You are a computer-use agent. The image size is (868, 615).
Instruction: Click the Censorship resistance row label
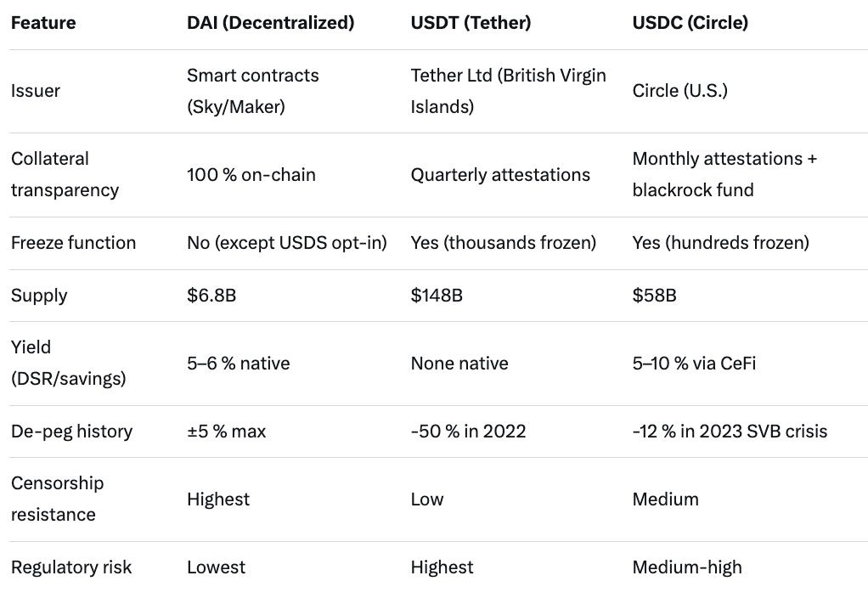[57, 499]
